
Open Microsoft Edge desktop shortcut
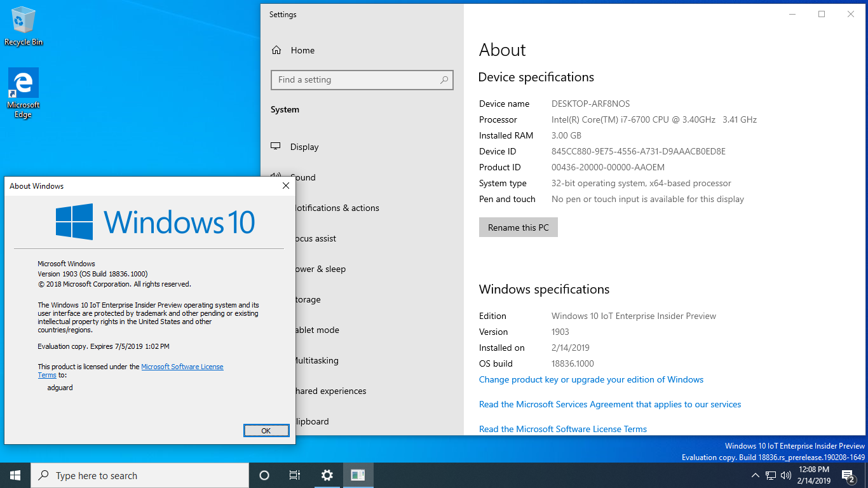[24, 93]
